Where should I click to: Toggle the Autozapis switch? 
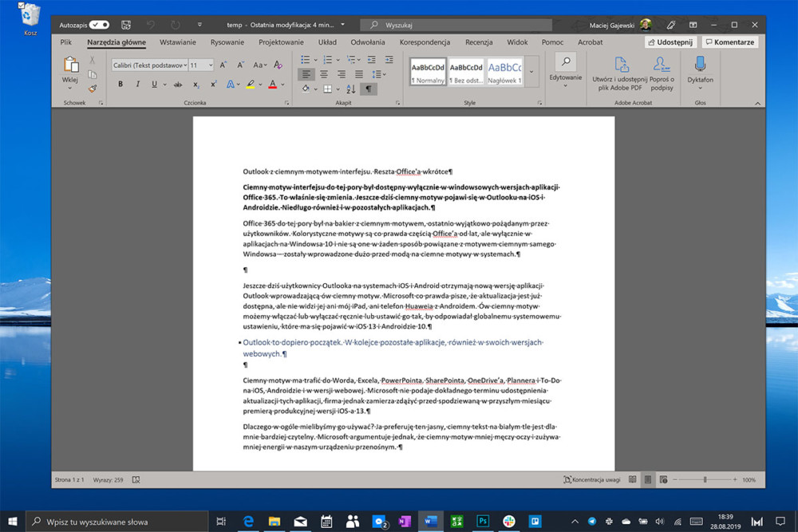coord(99,25)
